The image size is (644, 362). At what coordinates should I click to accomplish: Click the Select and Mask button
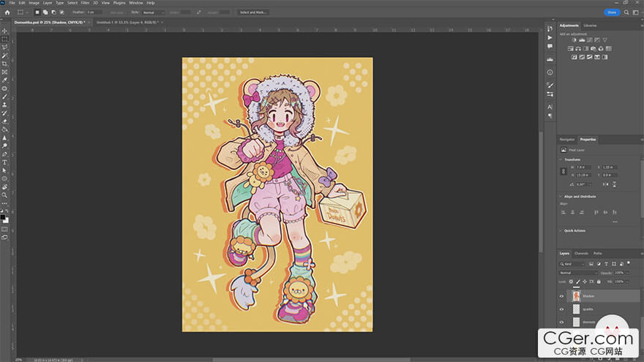click(253, 12)
